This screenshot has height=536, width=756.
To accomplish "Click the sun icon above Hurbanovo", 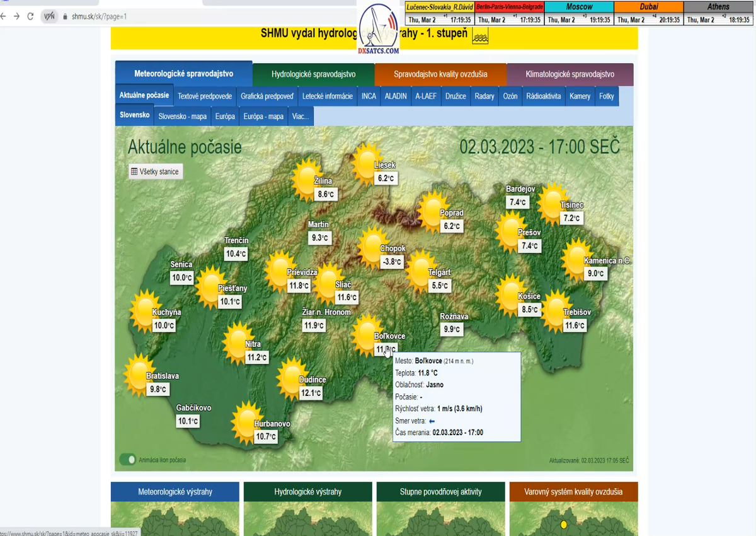I will [x=244, y=419].
